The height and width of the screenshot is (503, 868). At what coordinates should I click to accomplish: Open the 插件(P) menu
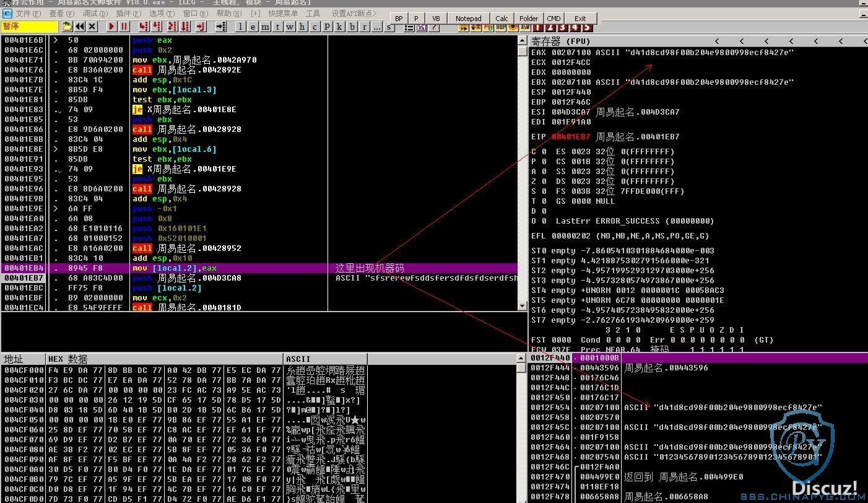(x=129, y=13)
